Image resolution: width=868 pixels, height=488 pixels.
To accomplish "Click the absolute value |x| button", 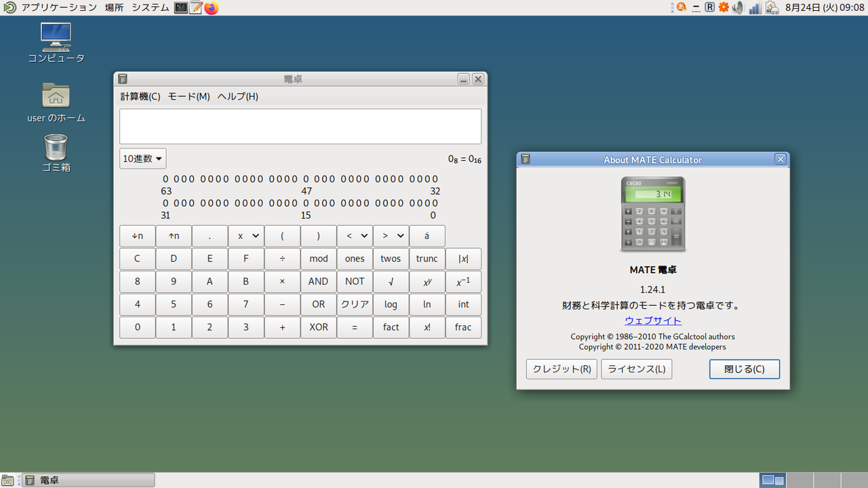I will [x=463, y=259].
